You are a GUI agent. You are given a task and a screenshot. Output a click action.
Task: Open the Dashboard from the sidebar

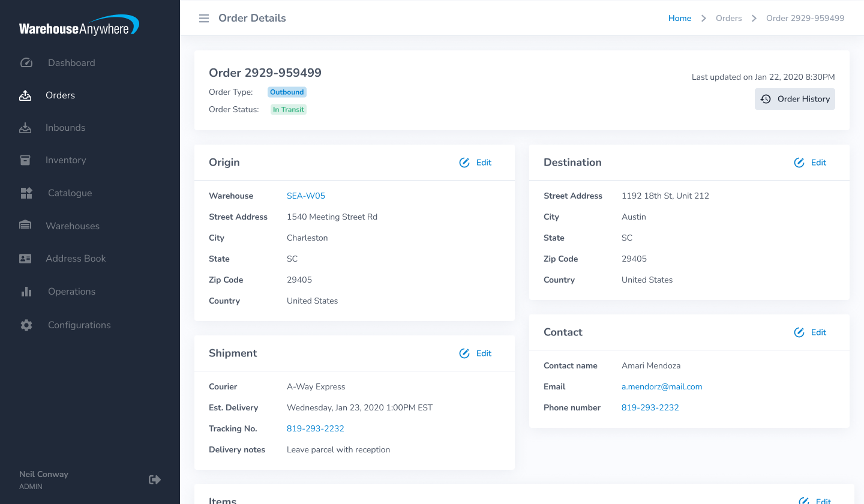[26, 62]
